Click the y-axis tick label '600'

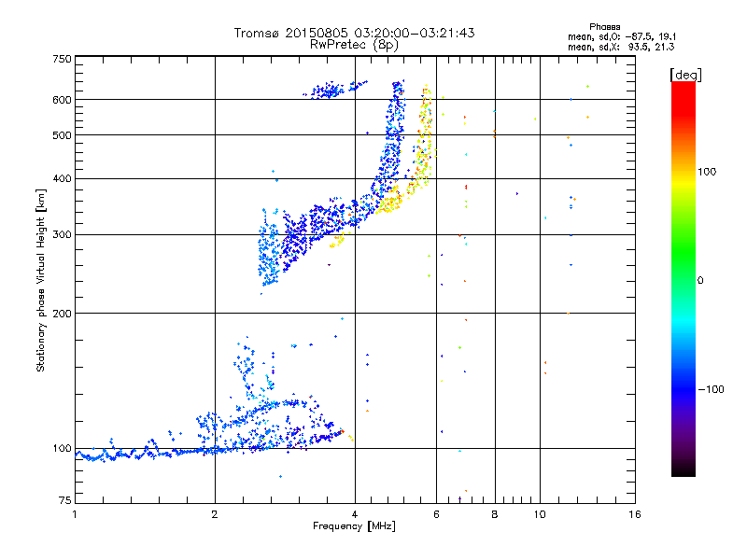[62, 100]
